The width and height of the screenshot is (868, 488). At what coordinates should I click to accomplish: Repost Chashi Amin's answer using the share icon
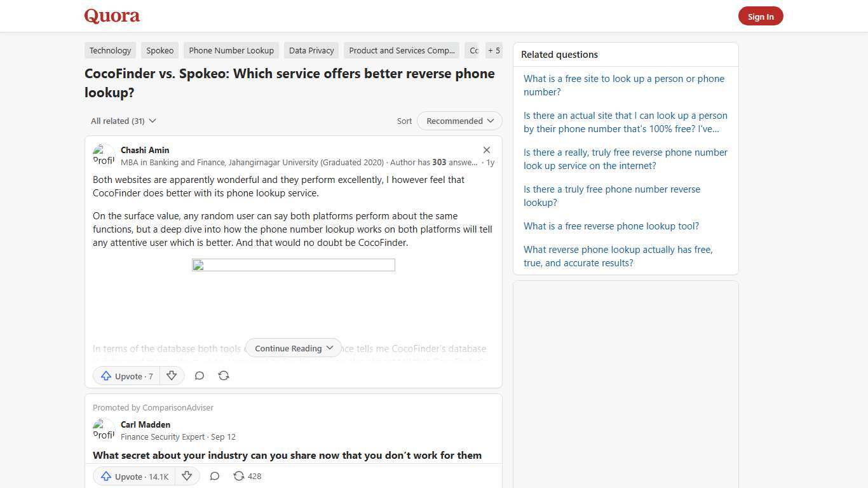click(224, 376)
